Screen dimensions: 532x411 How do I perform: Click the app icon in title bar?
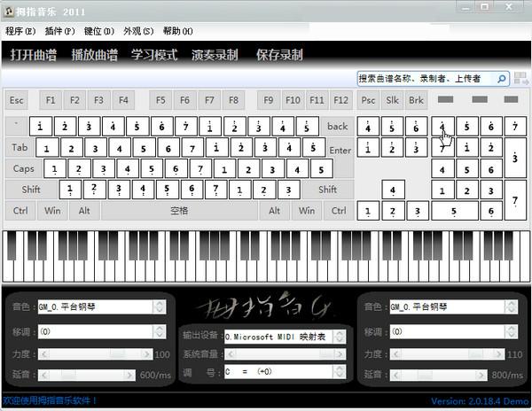(8, 8)
